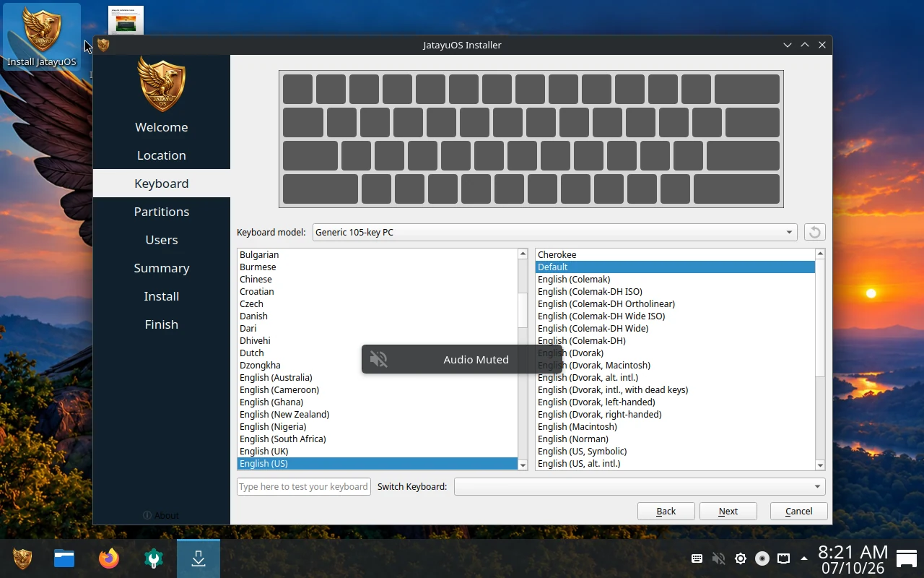Choose Bulgarian in the language list
924x578 pixels.
(x=378, y=254)
